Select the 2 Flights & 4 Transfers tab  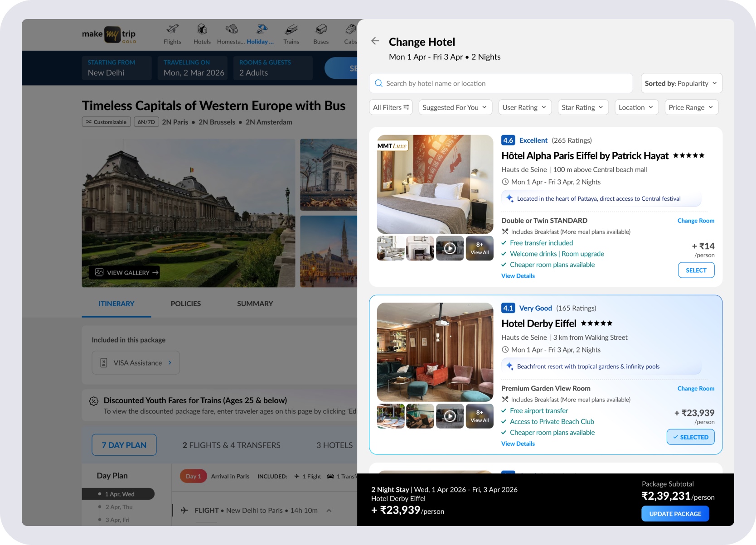232,445
